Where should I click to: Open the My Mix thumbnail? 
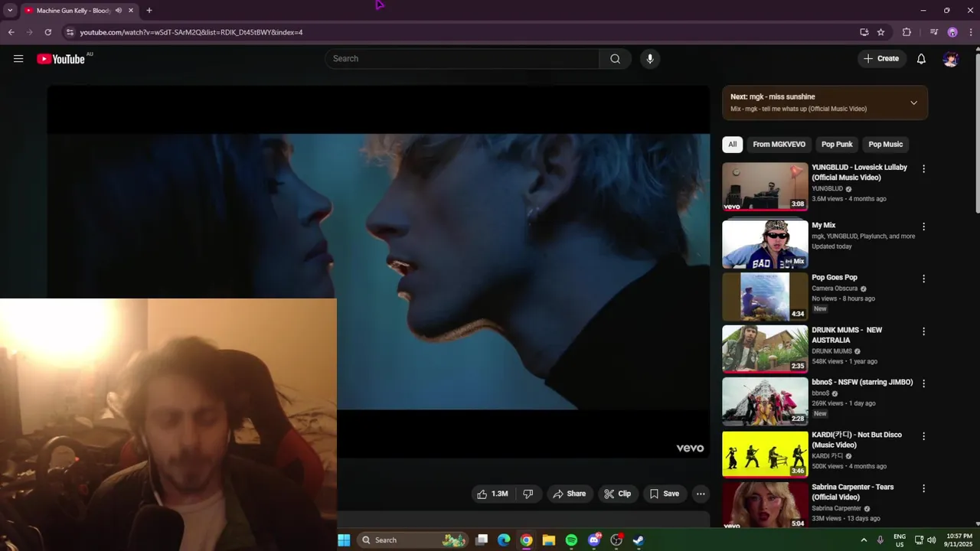click(765, 244)
